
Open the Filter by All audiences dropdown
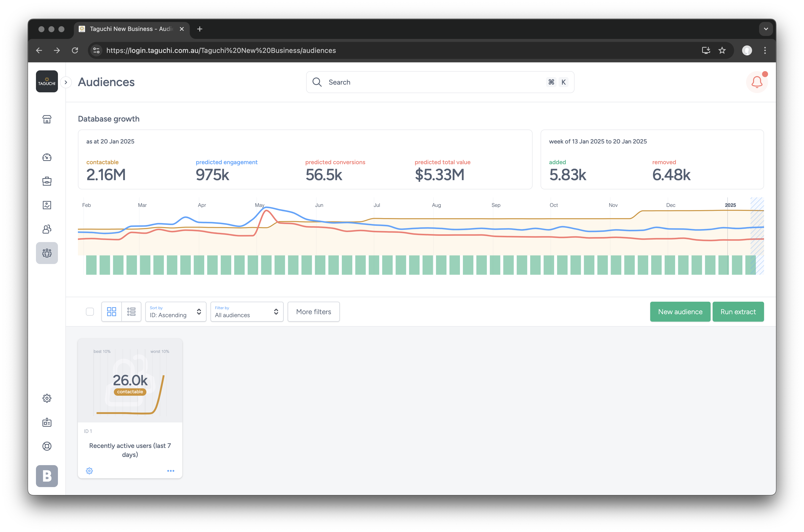pos(247,311)
